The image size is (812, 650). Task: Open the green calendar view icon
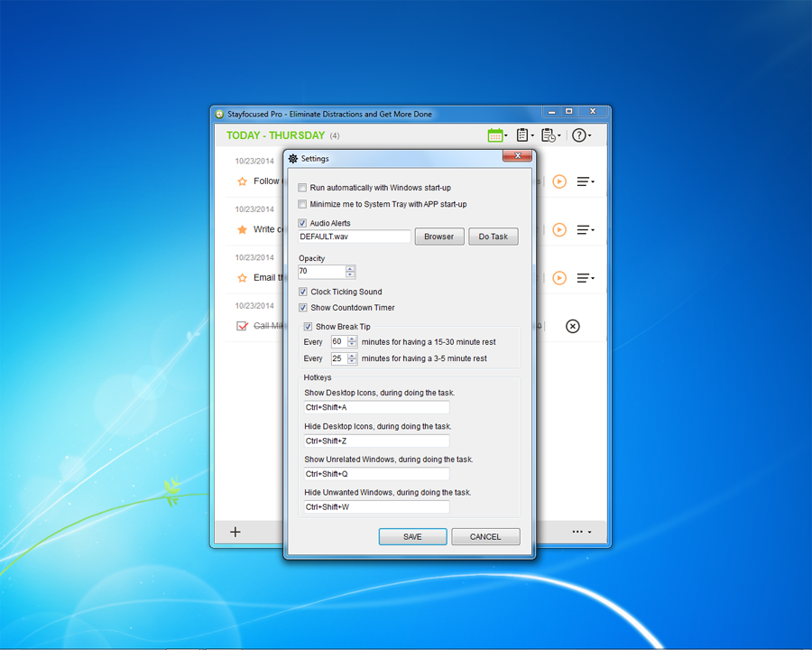tap(495, 135)
